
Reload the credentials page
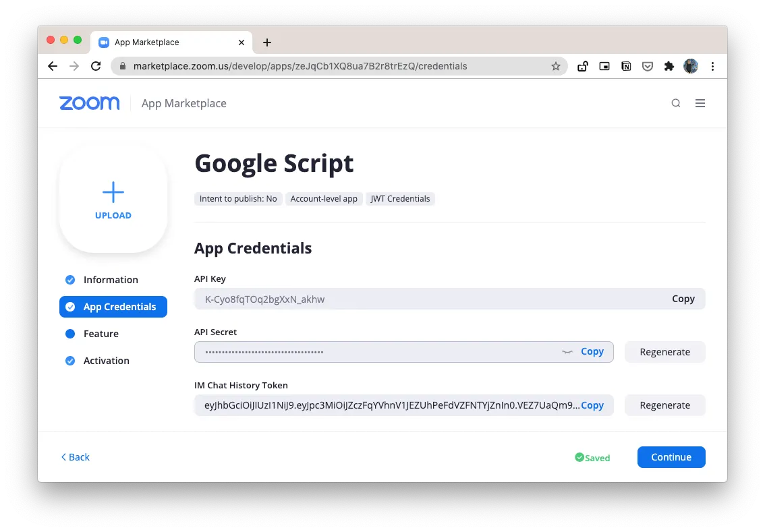pos(96,66)
